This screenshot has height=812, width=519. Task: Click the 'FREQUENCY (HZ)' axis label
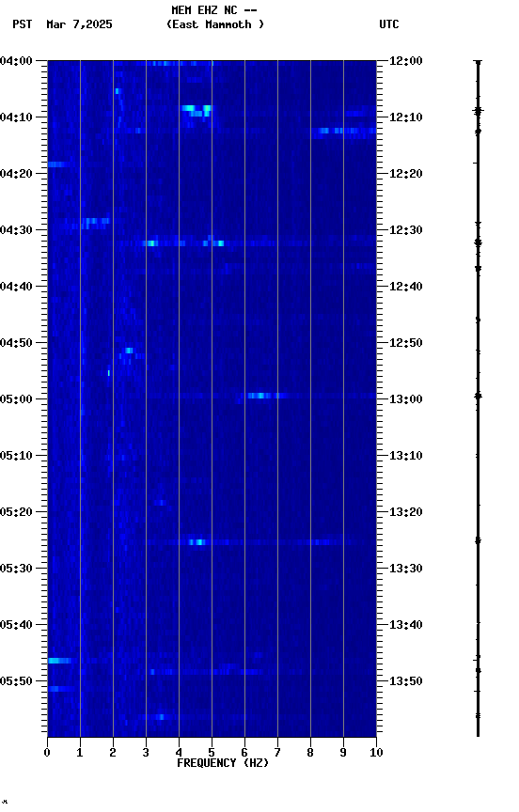pyautogui.click(x=223, y=763)
